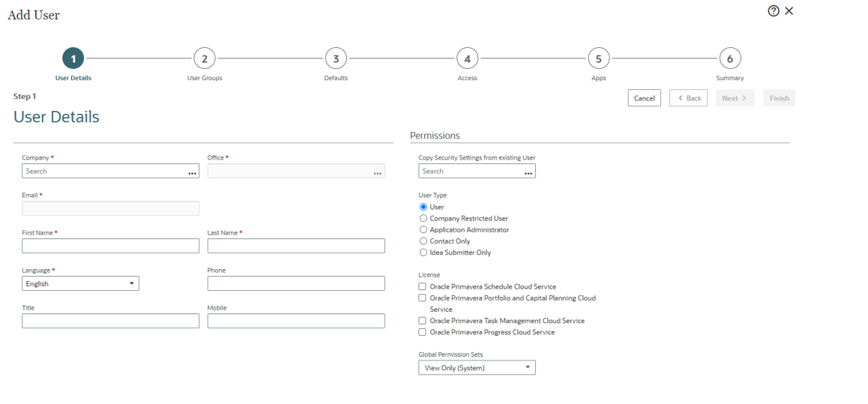This screenshot has width=868, height=404.
Task: Switch to the Defaults step label
Action: [x=336, y=78]
